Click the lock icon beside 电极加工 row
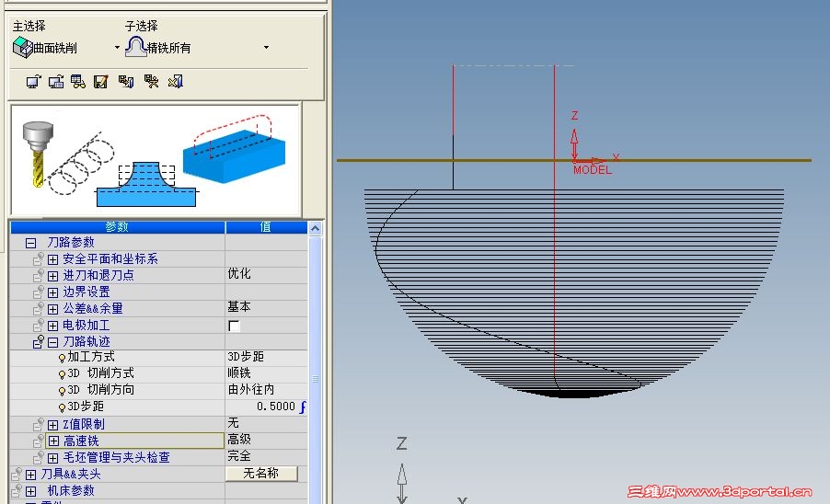Image resolution: width=830 pixels, height=504 pixels. [38, 325]
